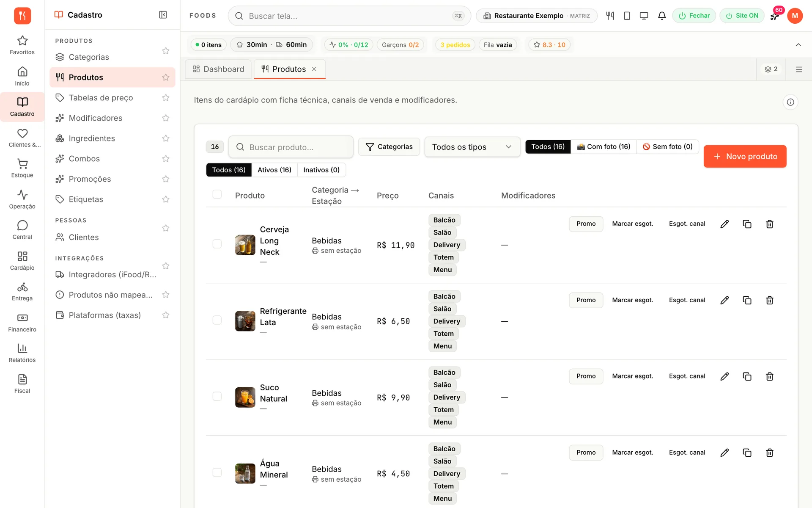Collapse the status bar with chevron
Image resolution: width=812 pixels, height=508 pixels.
pos(798,44)
